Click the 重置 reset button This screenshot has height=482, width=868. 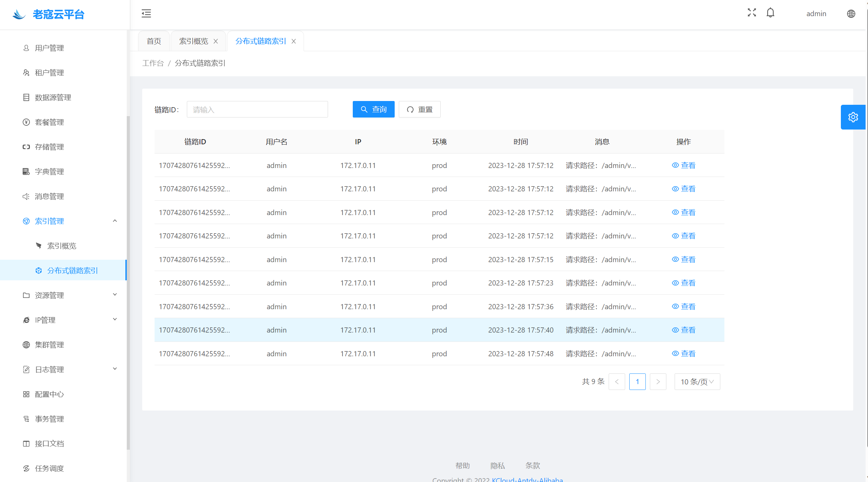click(419, 109)
